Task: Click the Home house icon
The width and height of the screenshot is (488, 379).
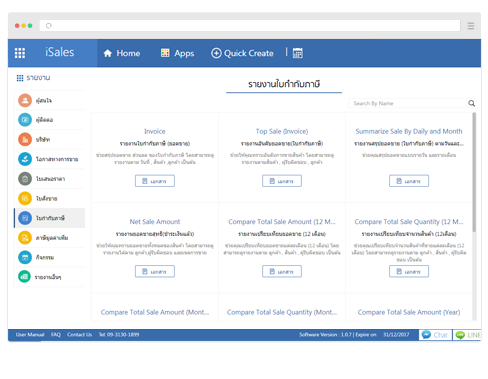Action: coord(108,53)
